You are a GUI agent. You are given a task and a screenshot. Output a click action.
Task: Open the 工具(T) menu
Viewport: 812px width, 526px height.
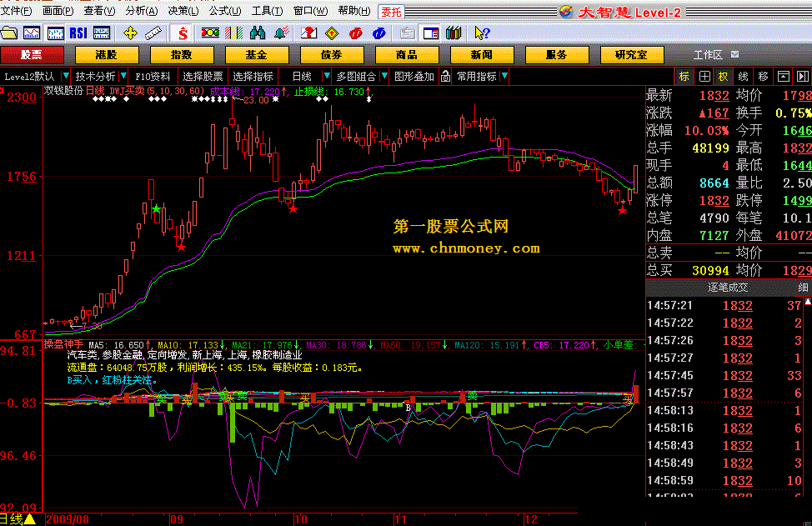(x=268, y=11)
